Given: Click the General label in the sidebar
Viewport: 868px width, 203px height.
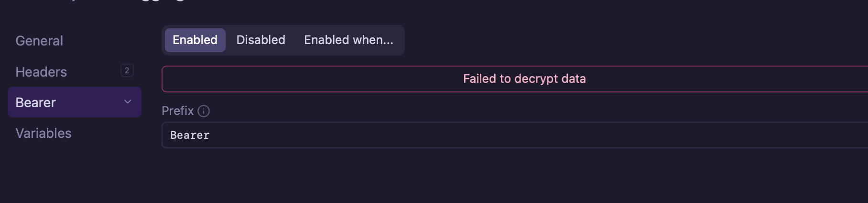Looking at the screenshot, I should click(x=39, y=41).
